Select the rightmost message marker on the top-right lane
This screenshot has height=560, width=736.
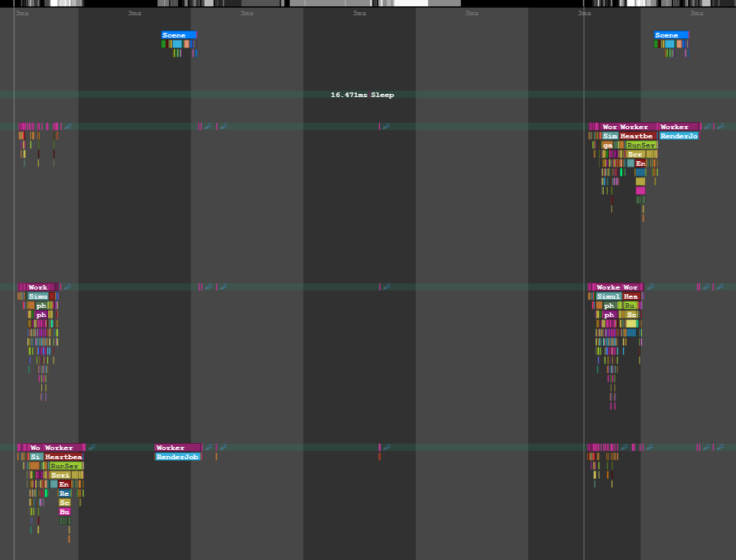pyautogui.click(x=719, y=126)
